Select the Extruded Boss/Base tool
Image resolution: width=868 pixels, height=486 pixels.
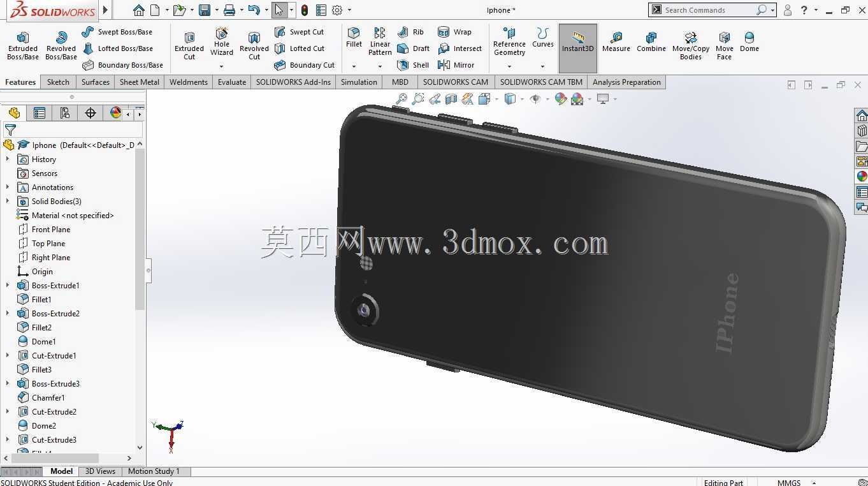[23, 45]
